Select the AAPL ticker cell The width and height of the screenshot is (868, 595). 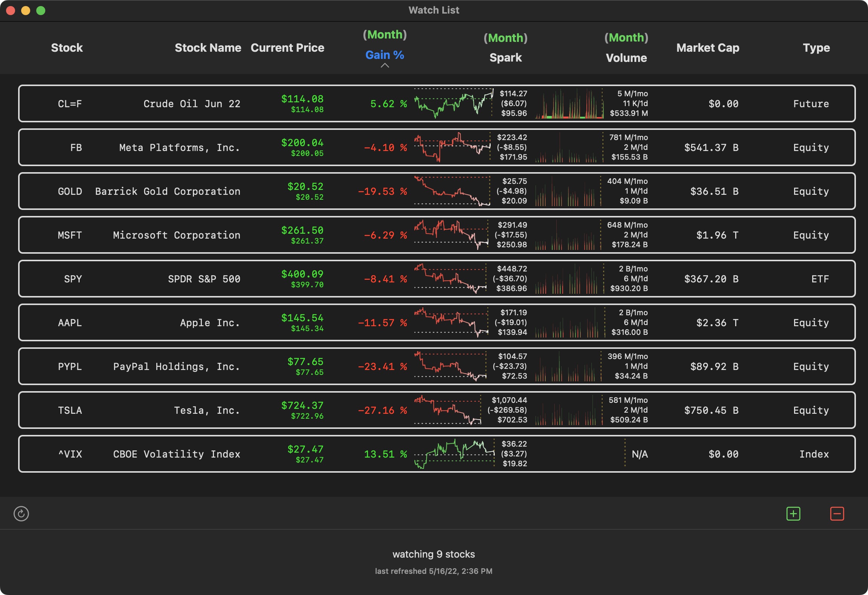click(x=70, y=323)
